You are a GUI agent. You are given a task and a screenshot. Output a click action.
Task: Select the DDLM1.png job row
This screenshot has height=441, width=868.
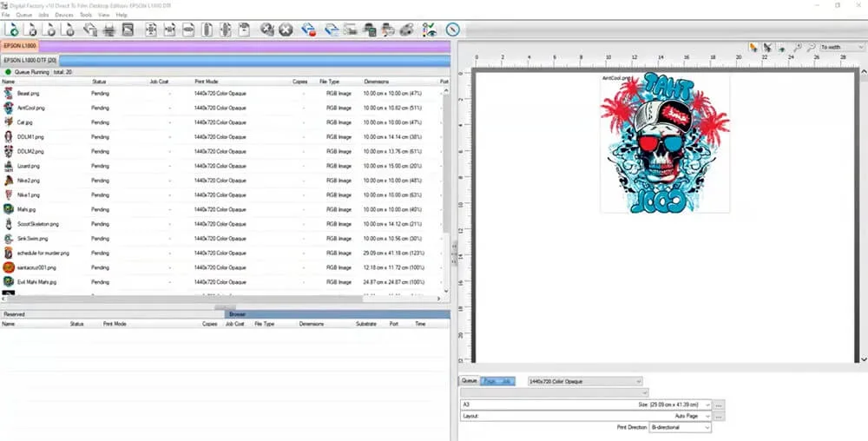coord(221,136)
